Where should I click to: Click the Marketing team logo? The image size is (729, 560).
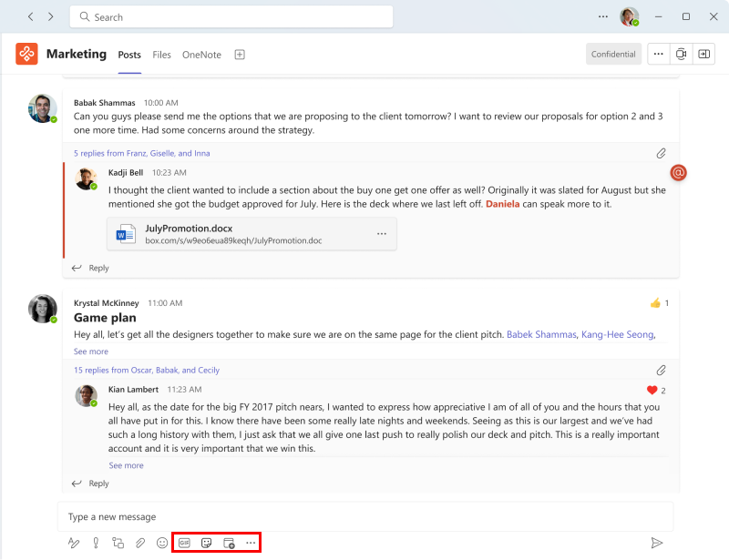pyautogui.click(x=26, y=54)
